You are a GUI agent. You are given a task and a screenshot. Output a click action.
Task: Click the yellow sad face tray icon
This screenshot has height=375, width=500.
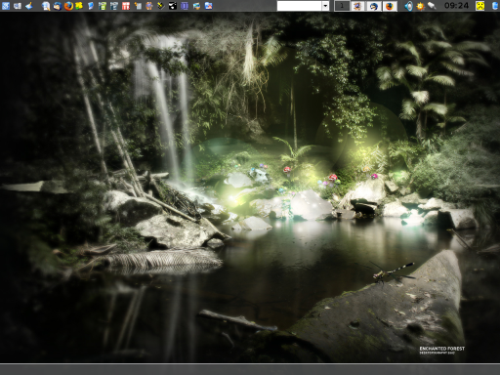480,6
